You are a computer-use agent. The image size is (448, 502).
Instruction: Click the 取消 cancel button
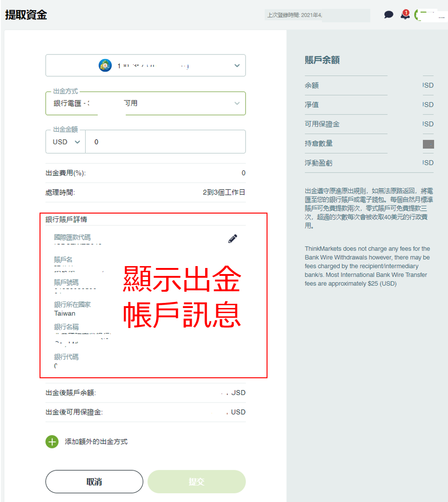pyautogui.click(x=94, y=482)
